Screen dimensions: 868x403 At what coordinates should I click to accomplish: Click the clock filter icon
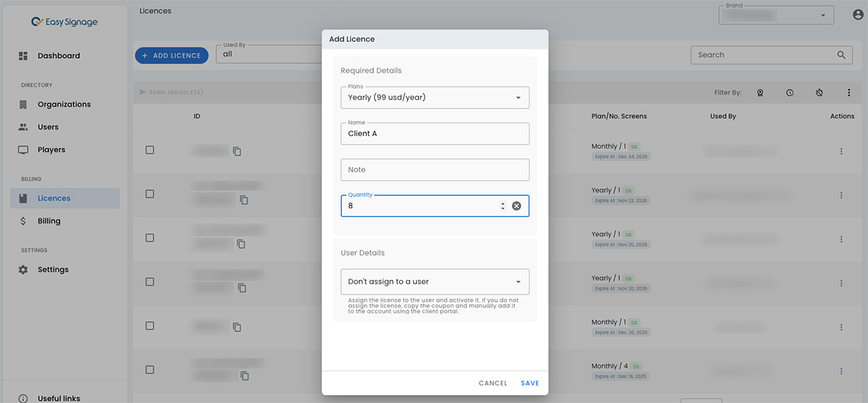[x=790, y=93]
